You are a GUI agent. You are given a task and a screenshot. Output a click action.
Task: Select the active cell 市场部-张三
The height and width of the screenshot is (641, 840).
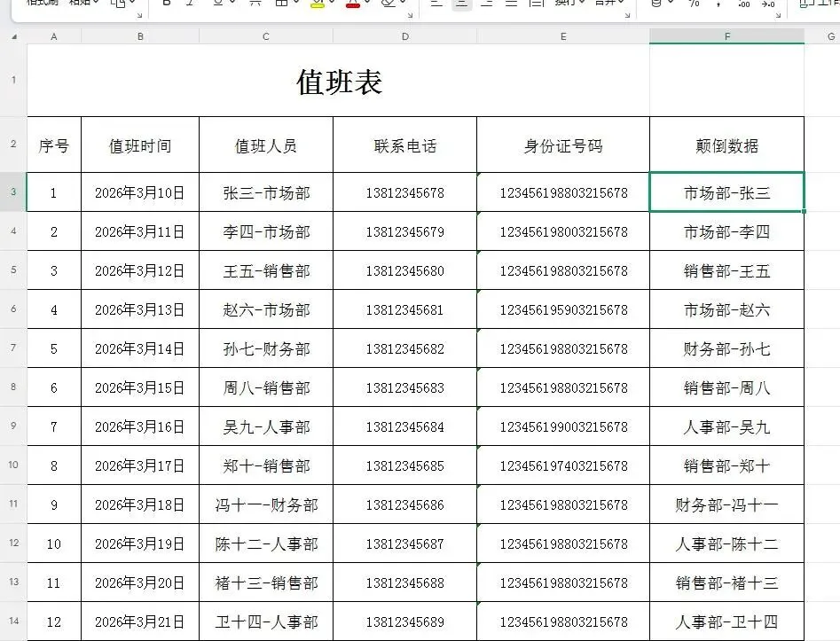(727, 192)
